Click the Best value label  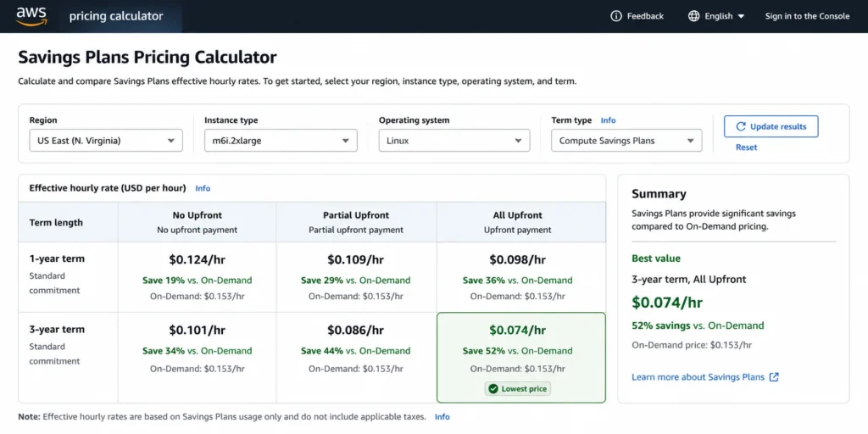tap(656, 259)
